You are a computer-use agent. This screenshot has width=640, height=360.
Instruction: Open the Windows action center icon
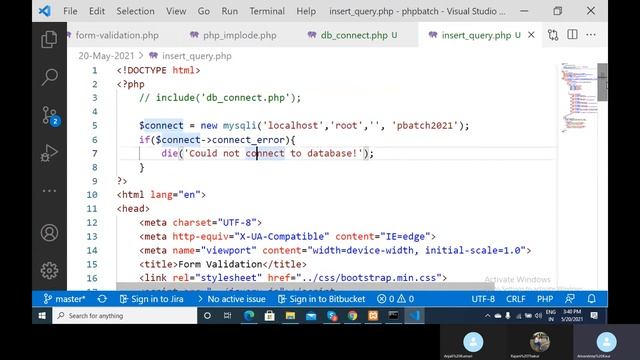(594, 316)
